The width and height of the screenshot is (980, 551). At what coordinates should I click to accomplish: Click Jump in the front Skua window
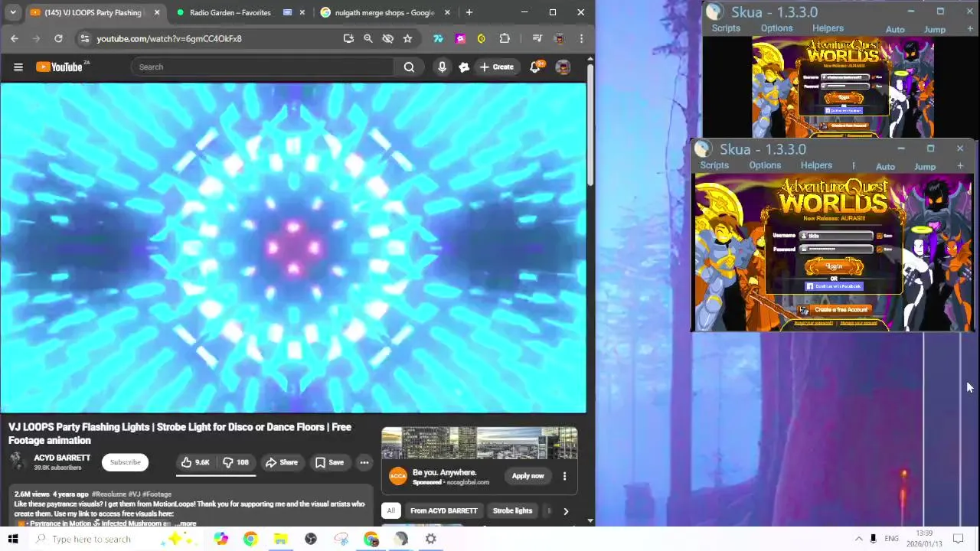(925, 167)
